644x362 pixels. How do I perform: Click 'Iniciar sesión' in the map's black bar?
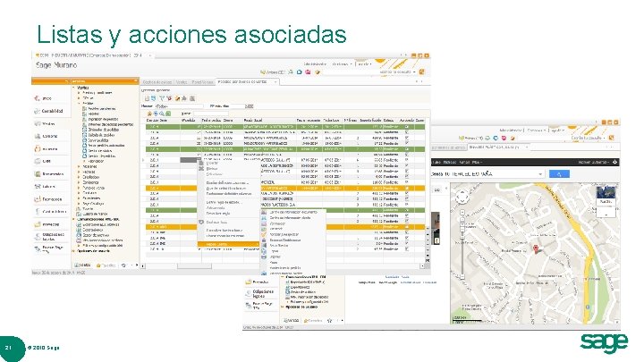click(x=592, y=162)
